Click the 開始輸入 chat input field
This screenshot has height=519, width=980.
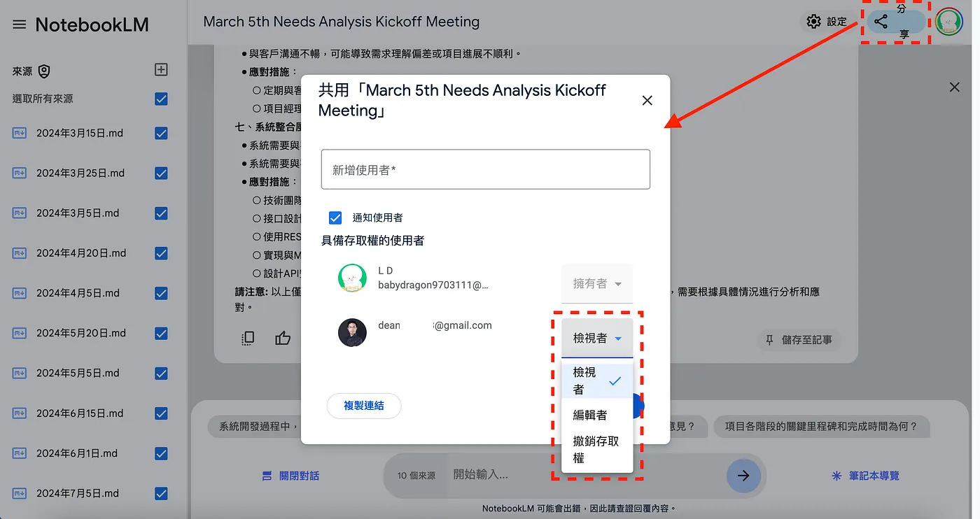[584, 474]
